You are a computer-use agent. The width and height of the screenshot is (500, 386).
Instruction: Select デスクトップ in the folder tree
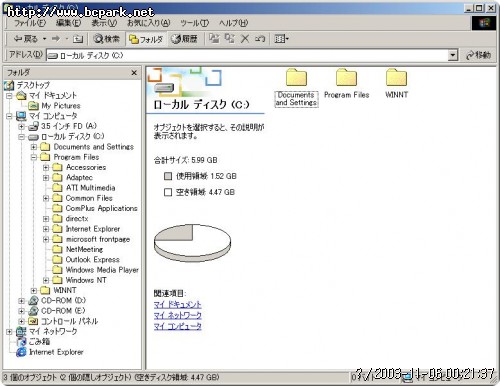[33, 85]
